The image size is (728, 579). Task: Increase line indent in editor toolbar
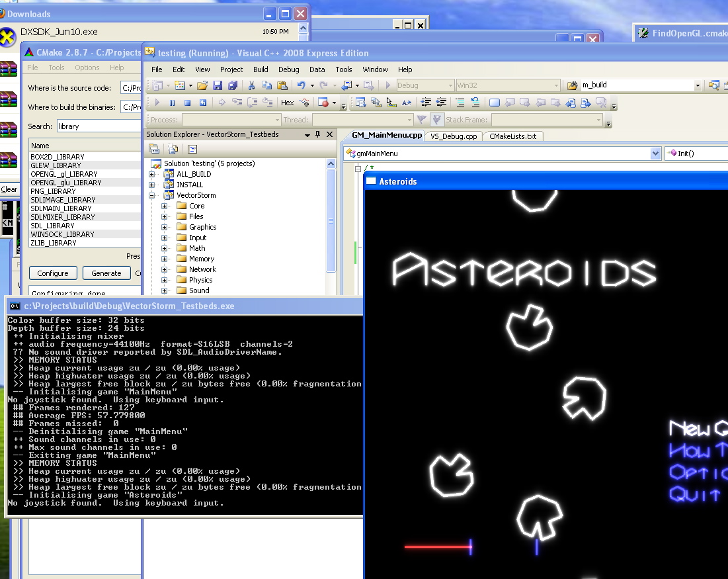[441, 103]
